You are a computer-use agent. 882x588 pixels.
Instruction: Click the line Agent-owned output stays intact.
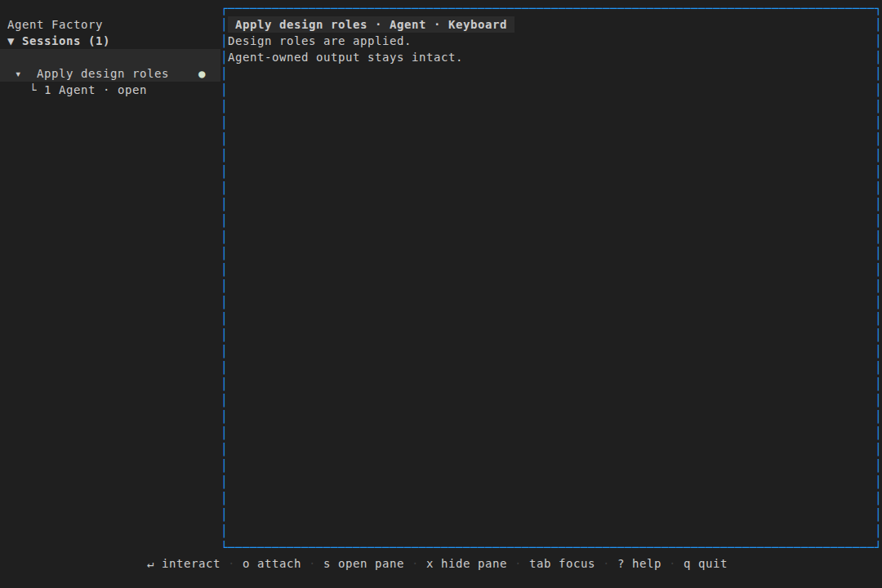coord(345,57)
